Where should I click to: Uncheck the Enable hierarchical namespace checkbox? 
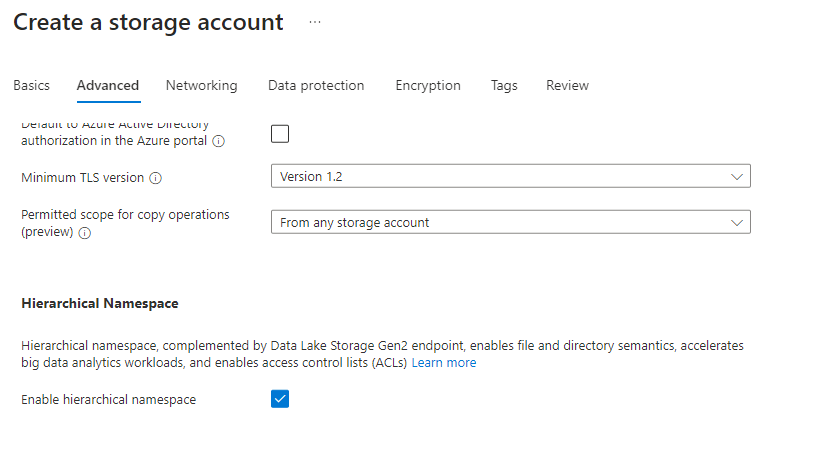[x=280, y=399]
